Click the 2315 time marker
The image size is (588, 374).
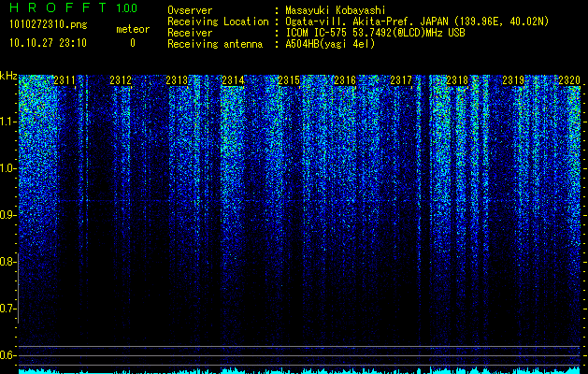pos(289,80)
